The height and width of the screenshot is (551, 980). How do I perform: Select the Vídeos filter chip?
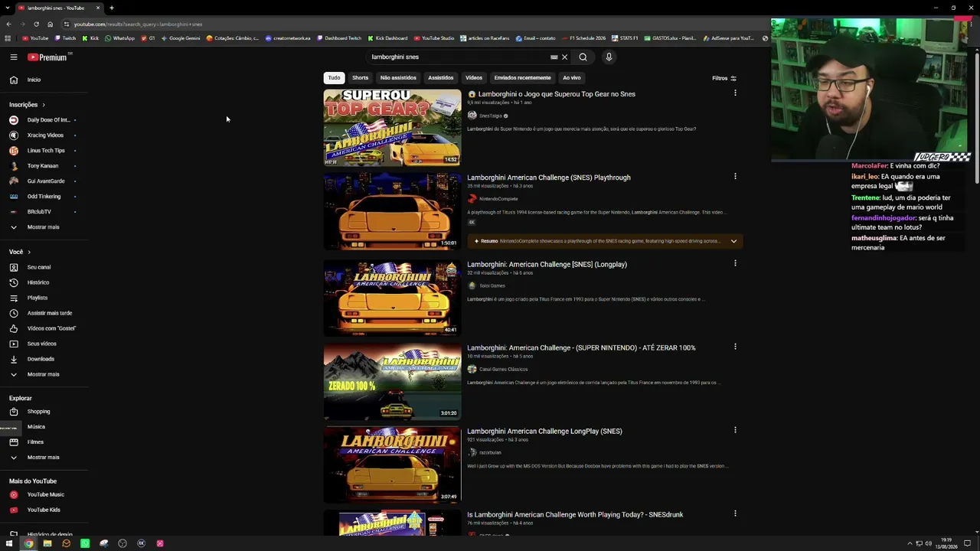474,77
